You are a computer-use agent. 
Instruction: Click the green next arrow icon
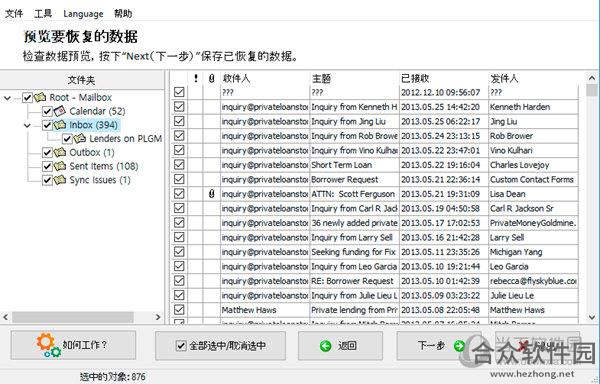459,346
